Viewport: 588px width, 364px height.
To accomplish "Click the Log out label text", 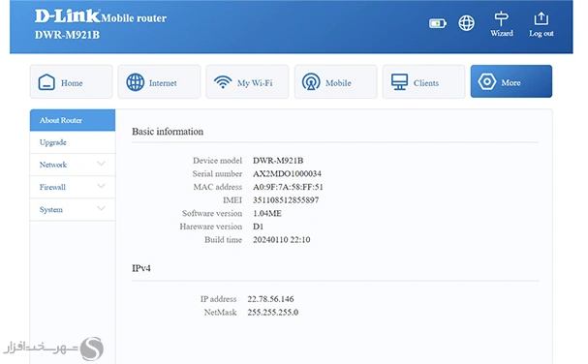I will [542, 33].
